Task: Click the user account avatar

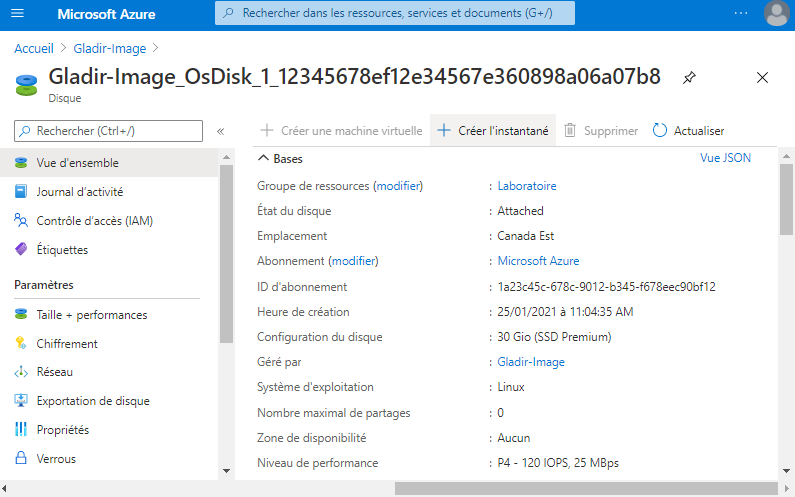Action: point(776,14)
